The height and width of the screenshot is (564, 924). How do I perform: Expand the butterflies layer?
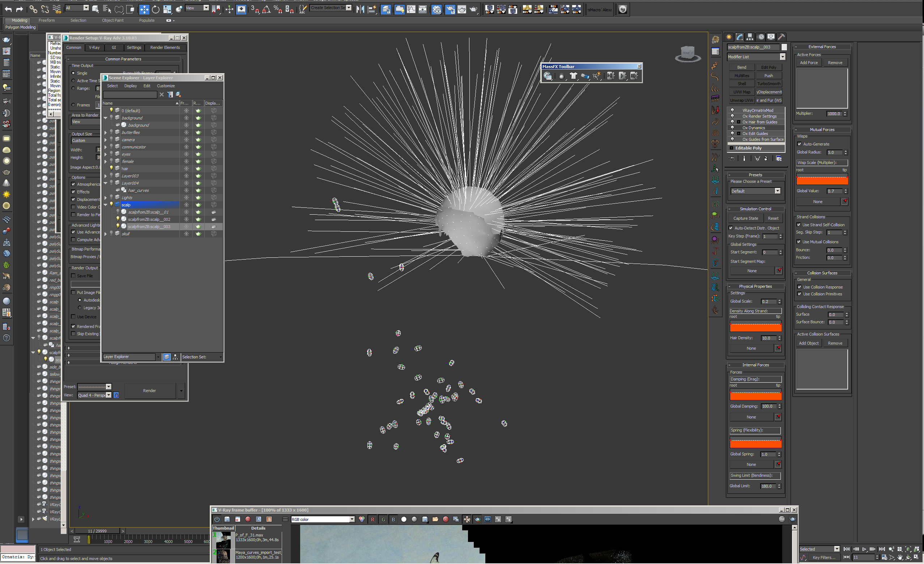point(105,132)
